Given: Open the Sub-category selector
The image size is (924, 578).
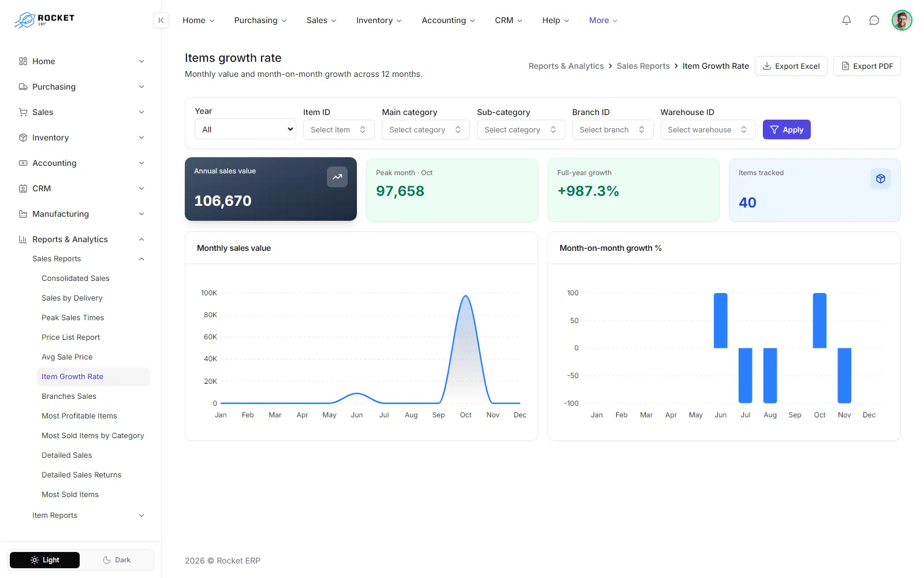Looking at the screenshot, I should [521, 129].
